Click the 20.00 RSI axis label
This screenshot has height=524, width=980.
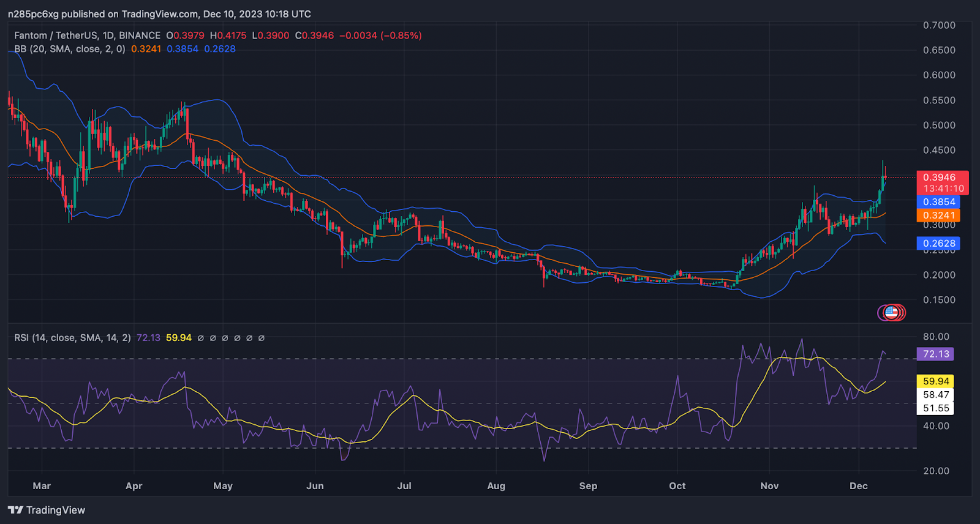pyautogui.click(x=936, y=471)
